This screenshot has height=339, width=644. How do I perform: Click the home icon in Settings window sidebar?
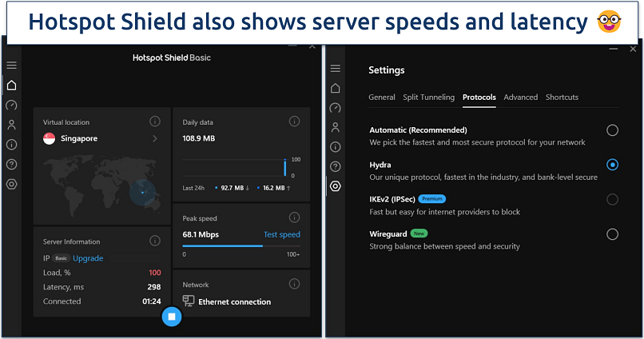[x=336, y=88]
